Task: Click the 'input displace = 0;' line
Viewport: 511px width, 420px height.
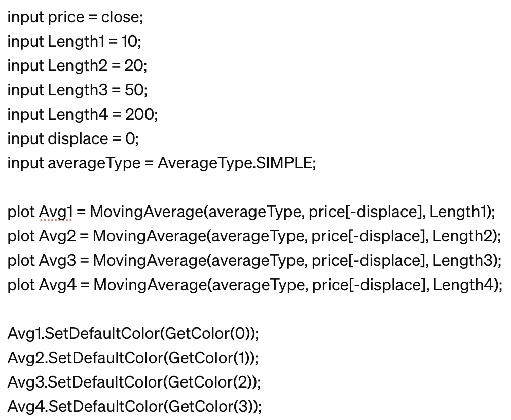Action: [72, 139]
